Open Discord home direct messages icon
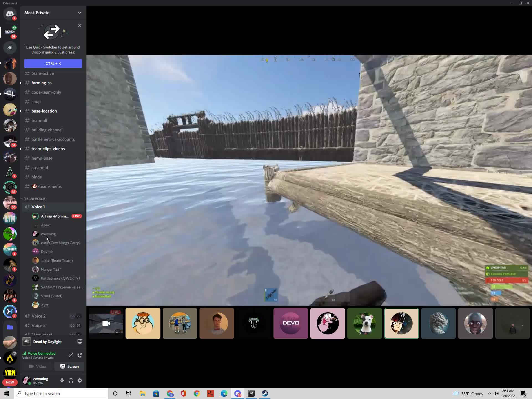Image resolution: width=532 pixels, height=399 pixels. (10, 14)
